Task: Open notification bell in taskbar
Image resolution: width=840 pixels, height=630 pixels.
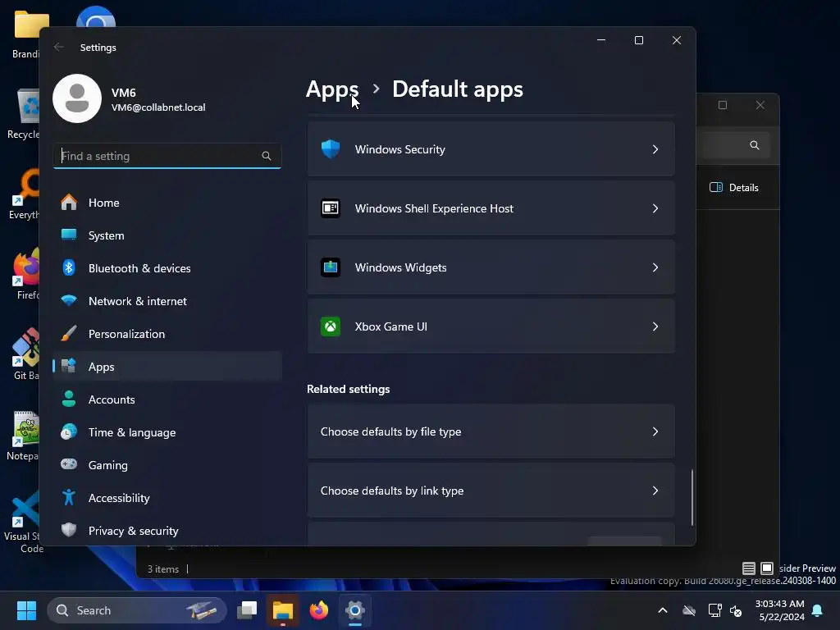Action: [818, 610]
